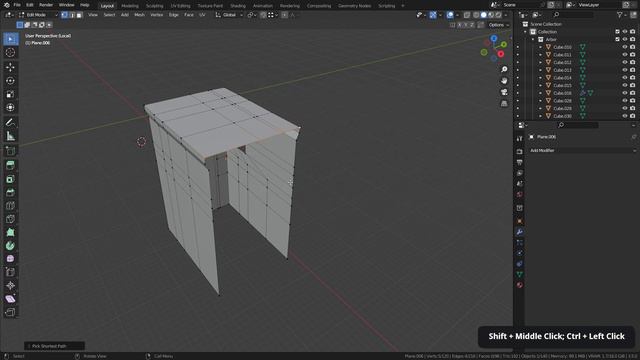Viewport: 640px width, 360px height.
Task: Choose the Shrink/Fatten tool
Action: point(11,286)
